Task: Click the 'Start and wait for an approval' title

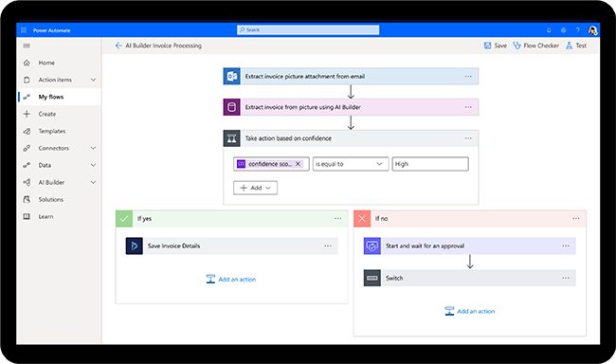Action: pos(425,246)
